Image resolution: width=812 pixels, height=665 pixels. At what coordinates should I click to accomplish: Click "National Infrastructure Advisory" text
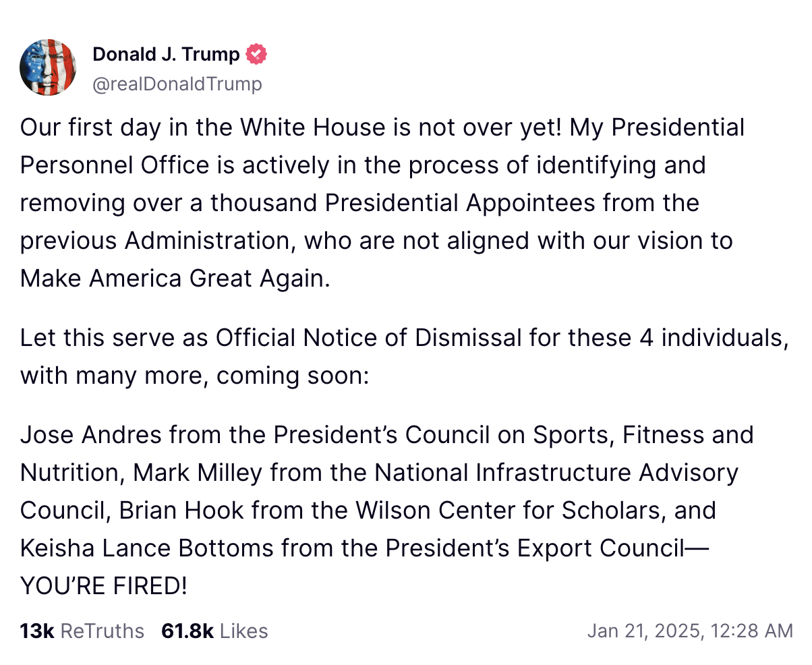click(x=556, y=473)
